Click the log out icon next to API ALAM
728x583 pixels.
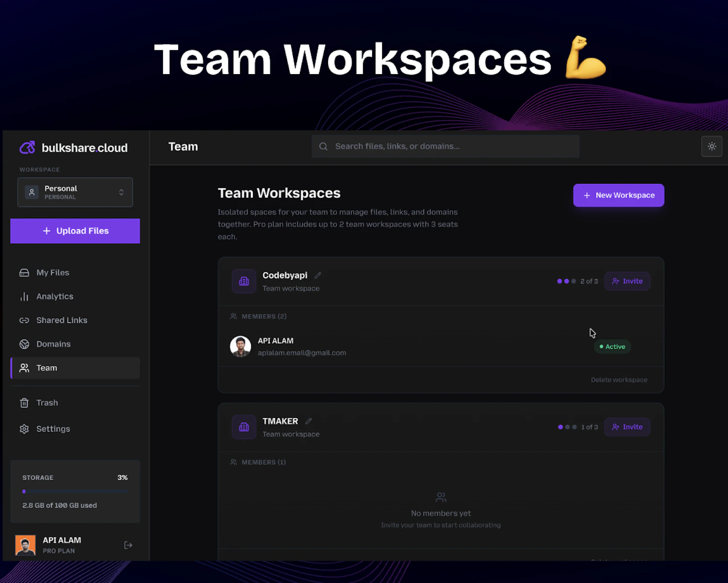(128, 545)
